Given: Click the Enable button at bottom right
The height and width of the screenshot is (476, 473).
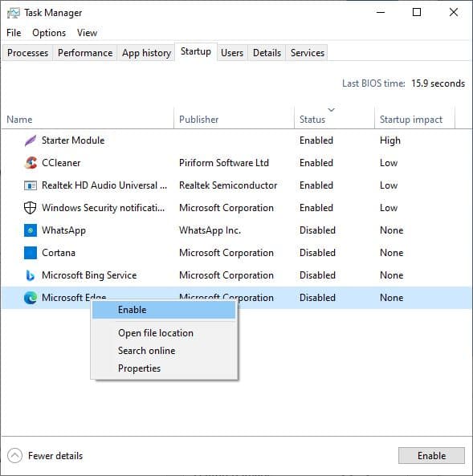Looking at the screenshot, I should coord(431,456).
